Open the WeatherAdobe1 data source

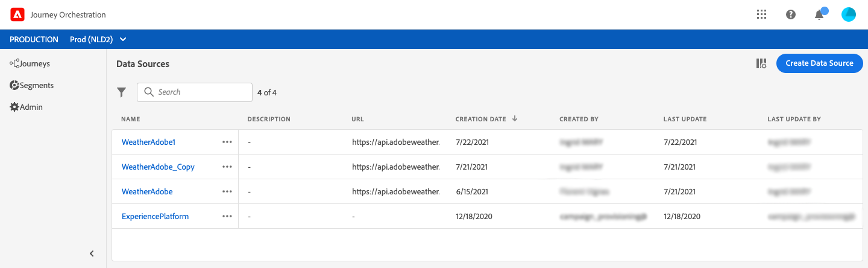[x=148, y=142]
